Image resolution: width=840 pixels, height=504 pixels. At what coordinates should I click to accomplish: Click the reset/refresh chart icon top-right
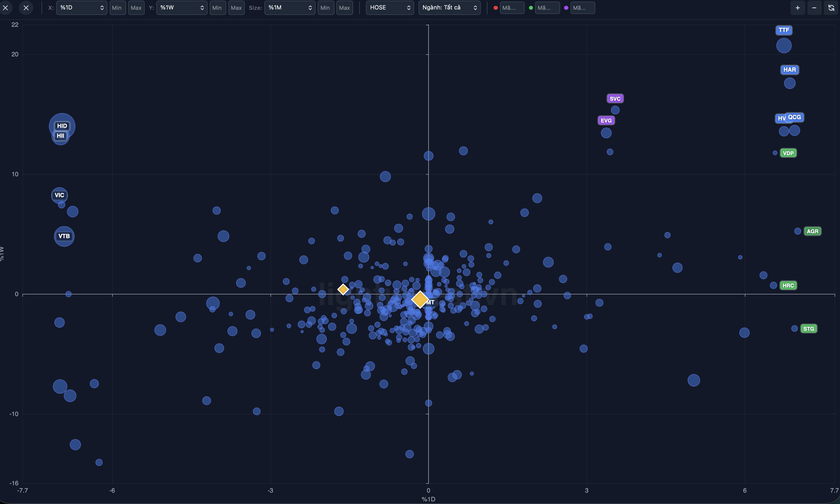[x=831, y=7]
